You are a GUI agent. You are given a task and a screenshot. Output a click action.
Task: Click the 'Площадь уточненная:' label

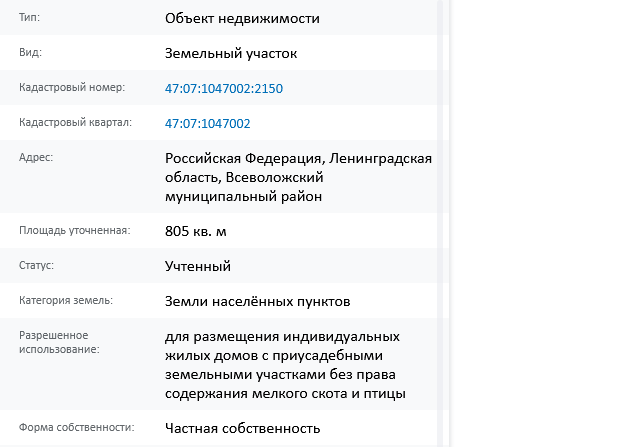click(74, 230)
